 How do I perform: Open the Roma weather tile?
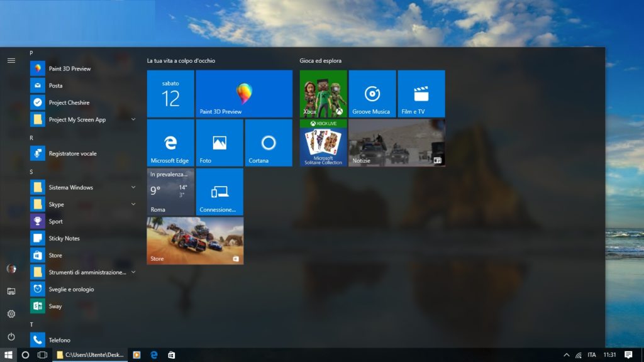(170, 192)
